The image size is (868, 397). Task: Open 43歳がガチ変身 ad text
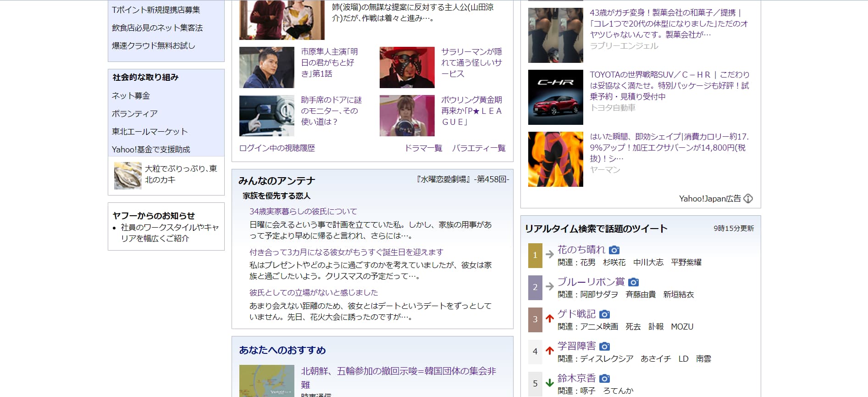pyautogui.click(x=669, y=24)
